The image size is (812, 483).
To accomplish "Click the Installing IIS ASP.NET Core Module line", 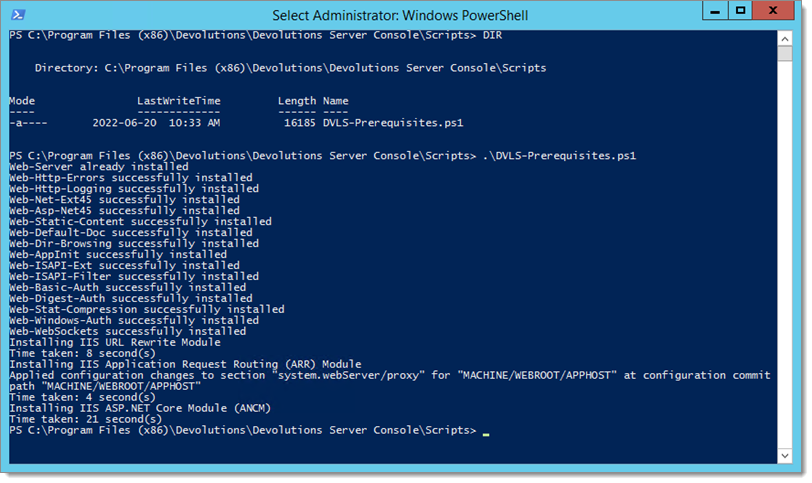I will coord(140,408).
